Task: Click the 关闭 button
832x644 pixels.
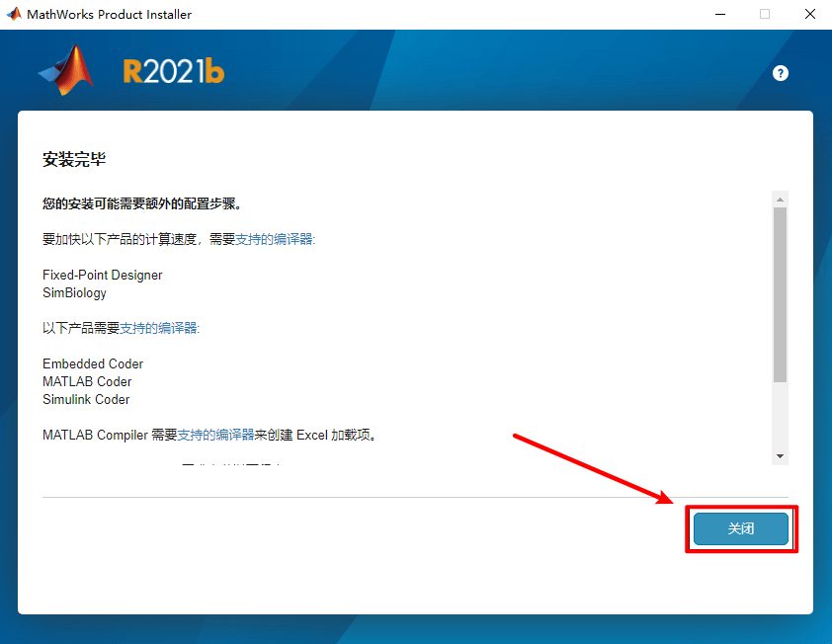Action: 741,528
